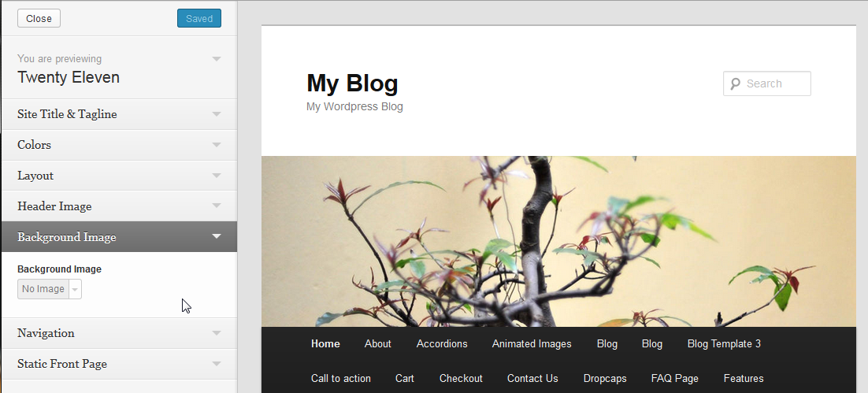Open the My Blog site title link

tap(352, 83)
